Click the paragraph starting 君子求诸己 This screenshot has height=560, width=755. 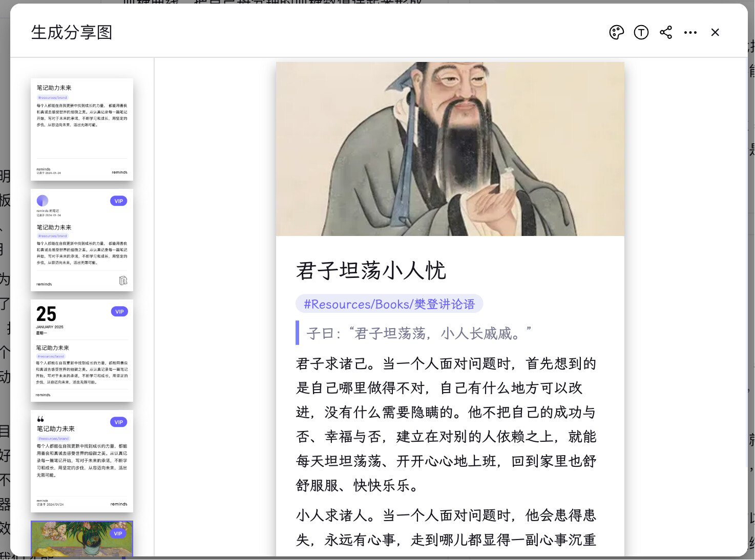click(446, 424)
